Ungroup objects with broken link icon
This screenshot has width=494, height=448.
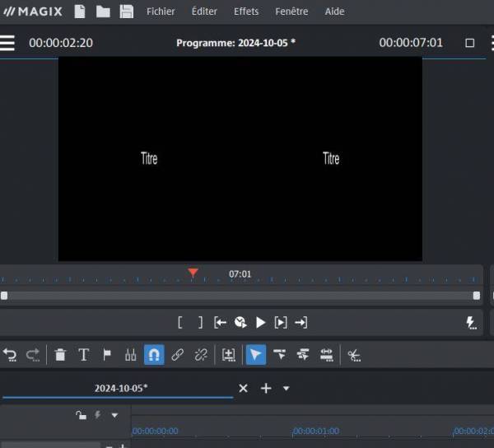point(201,355)
